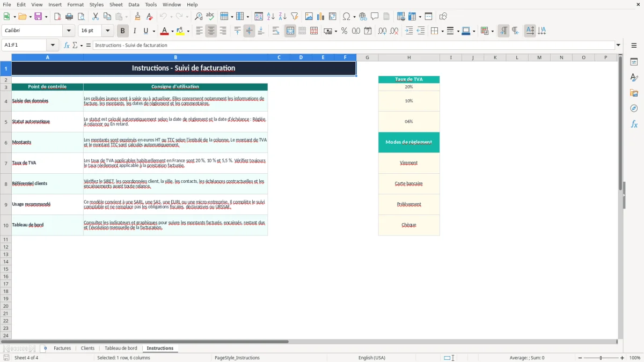Run the Spelling check icon
644x362 pixels.
pyautogui.click(x=210, y=17)
